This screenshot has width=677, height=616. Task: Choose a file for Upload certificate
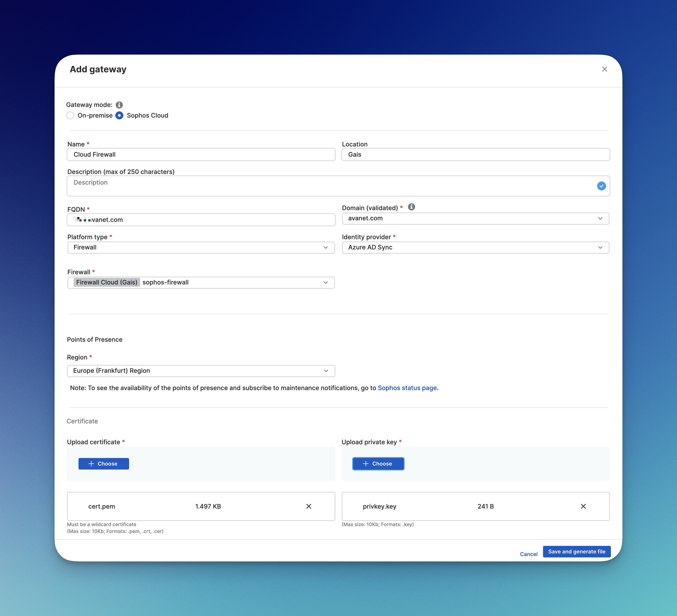[x=103, y=464]
